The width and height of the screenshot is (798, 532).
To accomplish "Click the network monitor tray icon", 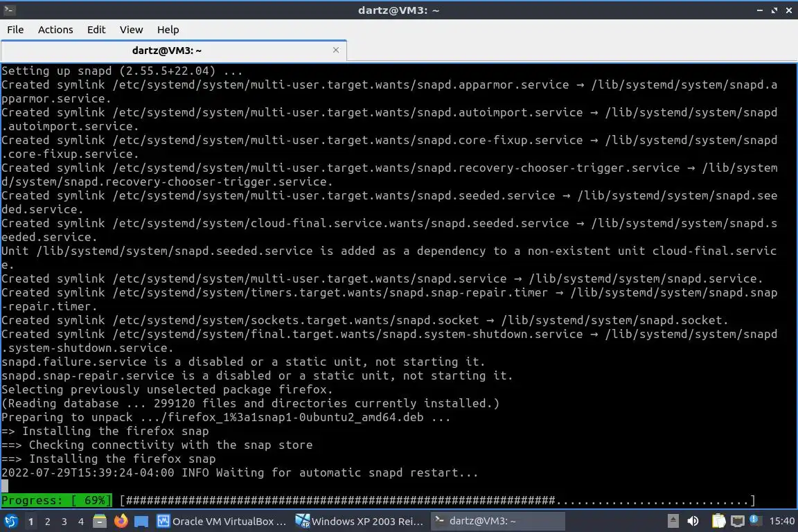I will (738, 521).
